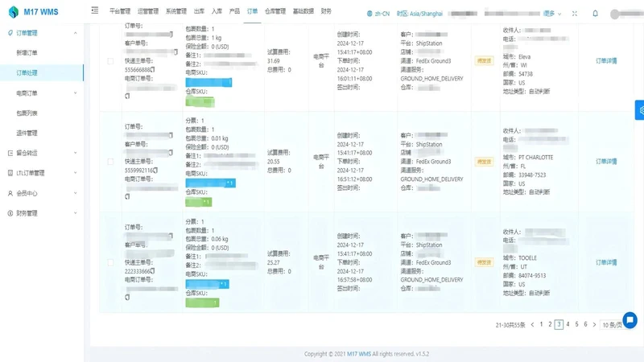This screenshot has height=362, width=644.
Task: Open the 时区 Asia/Shanghai selector
Action: coord(419,14)
